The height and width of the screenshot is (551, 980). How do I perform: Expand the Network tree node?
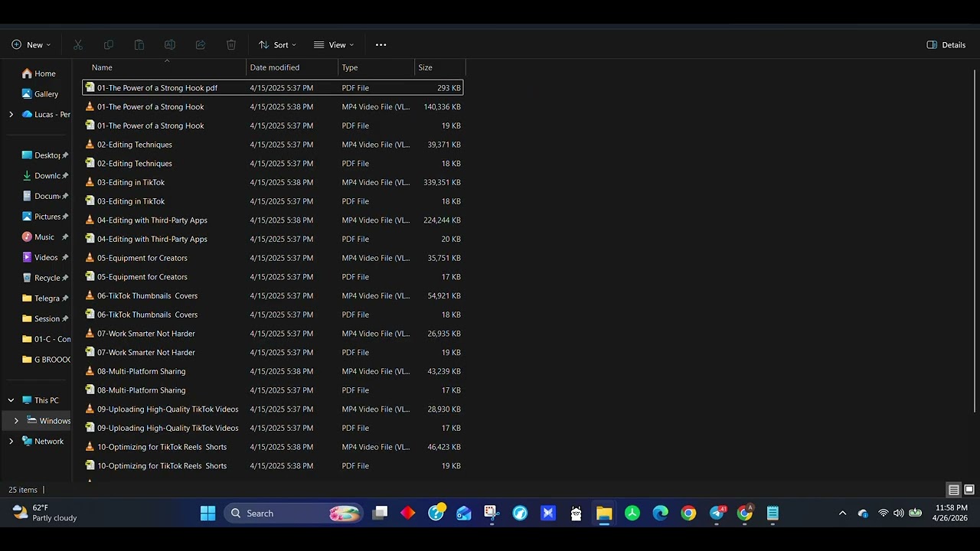pyautogui.click(x=11, y=442)
